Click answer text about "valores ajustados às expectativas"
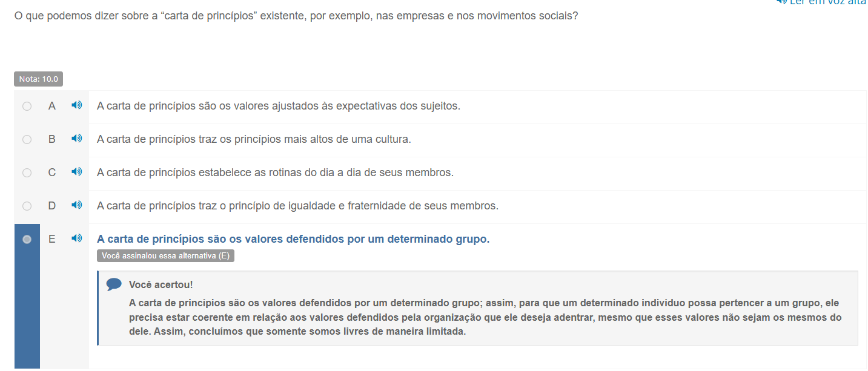The height and width of the screenshot is (371, 868). [279, 106]
